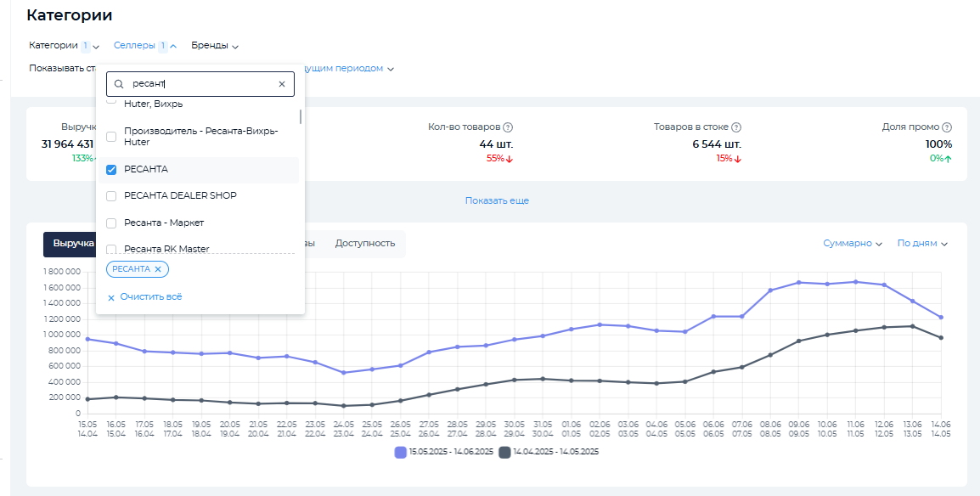Open help icon next to Кол-во товаров

(508, 127)
